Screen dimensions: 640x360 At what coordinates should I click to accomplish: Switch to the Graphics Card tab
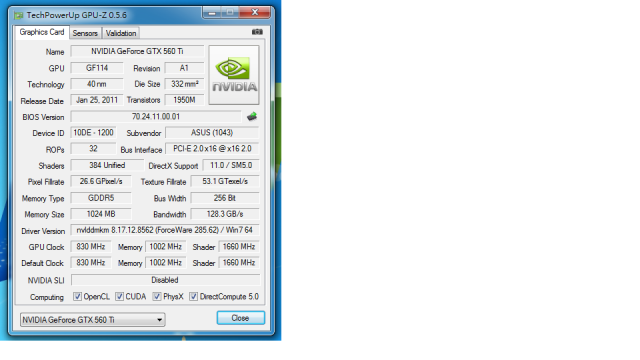42,32
